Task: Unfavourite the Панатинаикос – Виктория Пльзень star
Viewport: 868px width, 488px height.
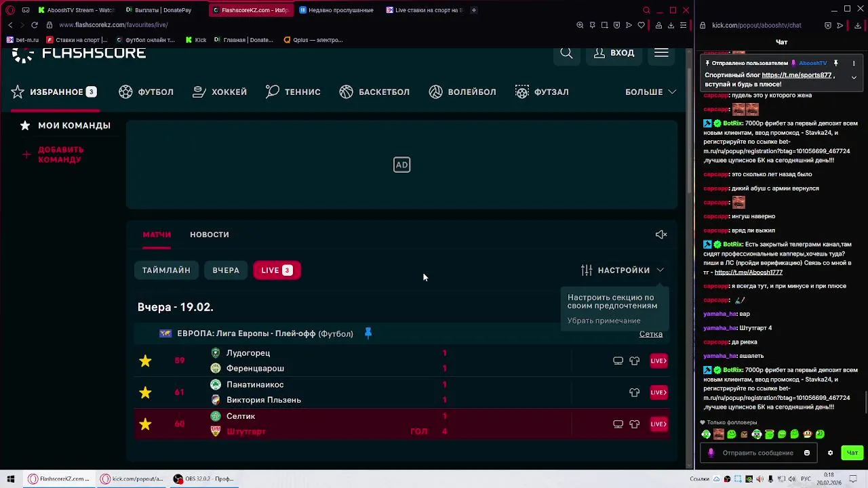Action: [x=145, y=392]
